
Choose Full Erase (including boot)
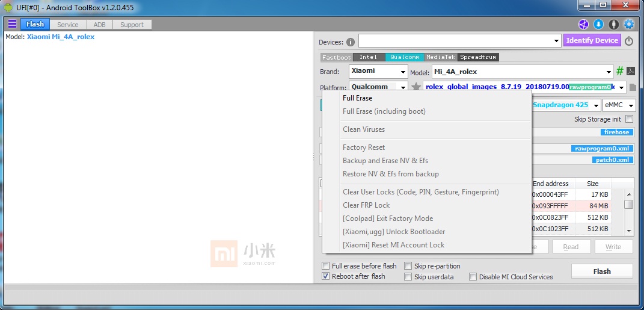[427, 111]
